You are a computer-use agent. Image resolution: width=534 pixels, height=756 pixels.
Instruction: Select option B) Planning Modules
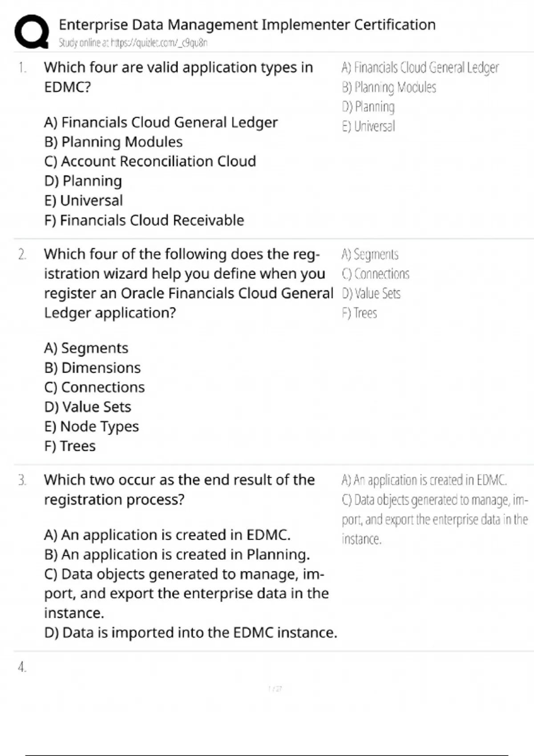(x=113, y=142)
